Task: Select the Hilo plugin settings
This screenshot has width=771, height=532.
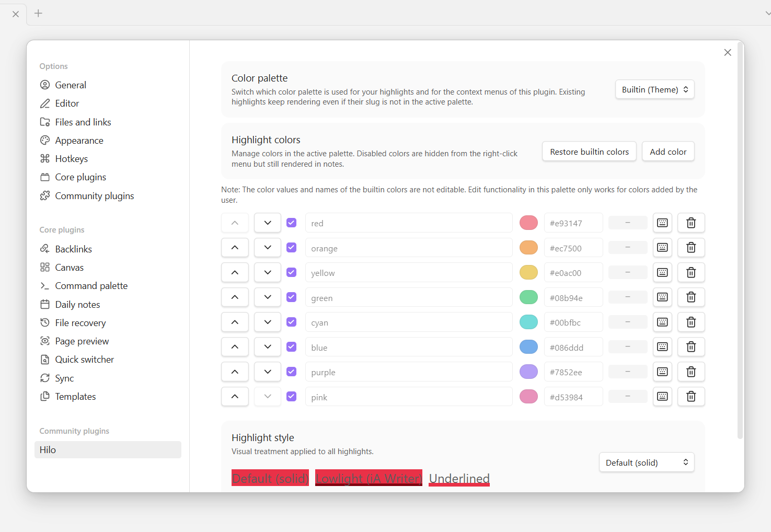Action: (x=108, y=450)
